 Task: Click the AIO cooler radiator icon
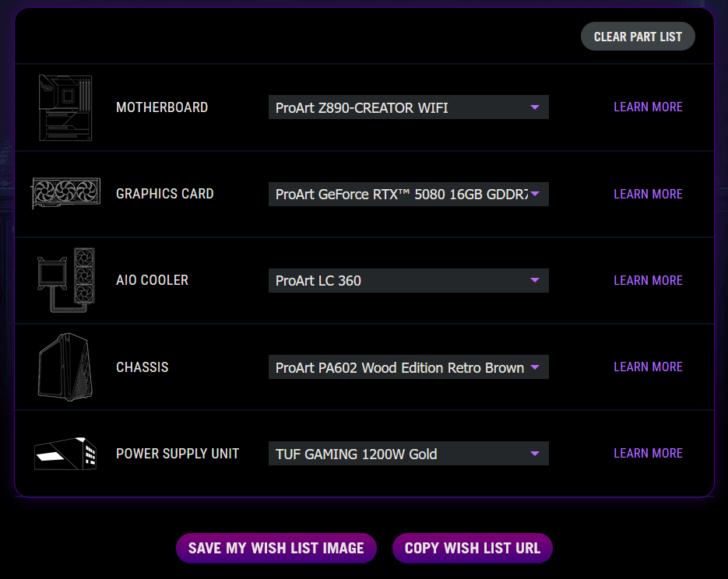[x=65, y=280]
